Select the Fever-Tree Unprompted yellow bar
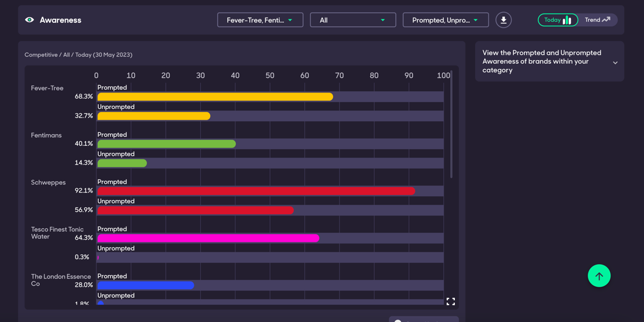 (x=153, y=116)
